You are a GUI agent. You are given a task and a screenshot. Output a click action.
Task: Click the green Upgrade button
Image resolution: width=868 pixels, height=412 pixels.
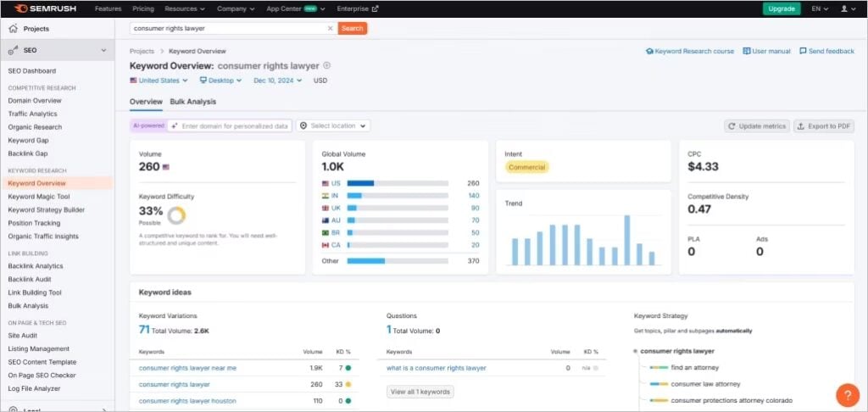pos(782,8)
